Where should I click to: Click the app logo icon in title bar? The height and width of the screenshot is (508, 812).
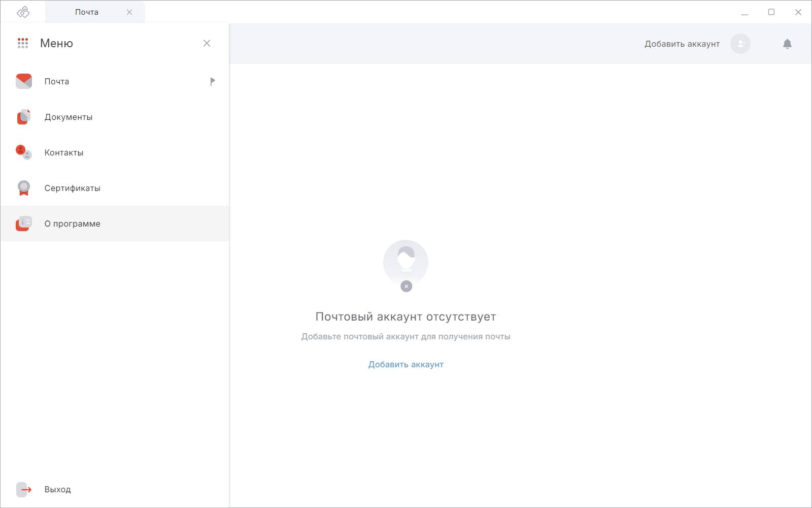pos(23,12)
